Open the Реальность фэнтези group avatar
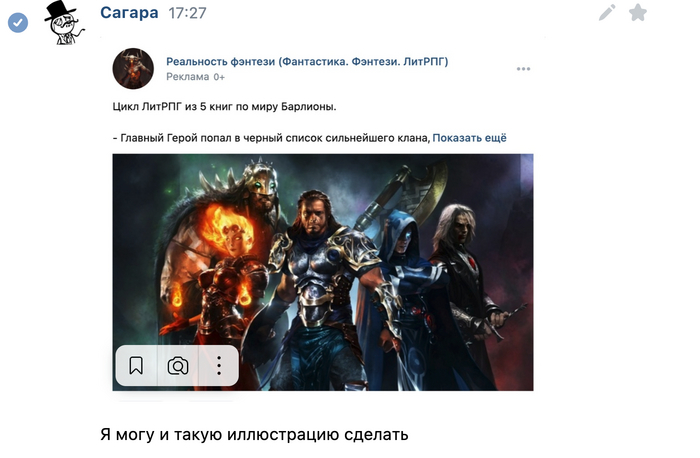This screenshot has width=700, height=458. point(133,68)
